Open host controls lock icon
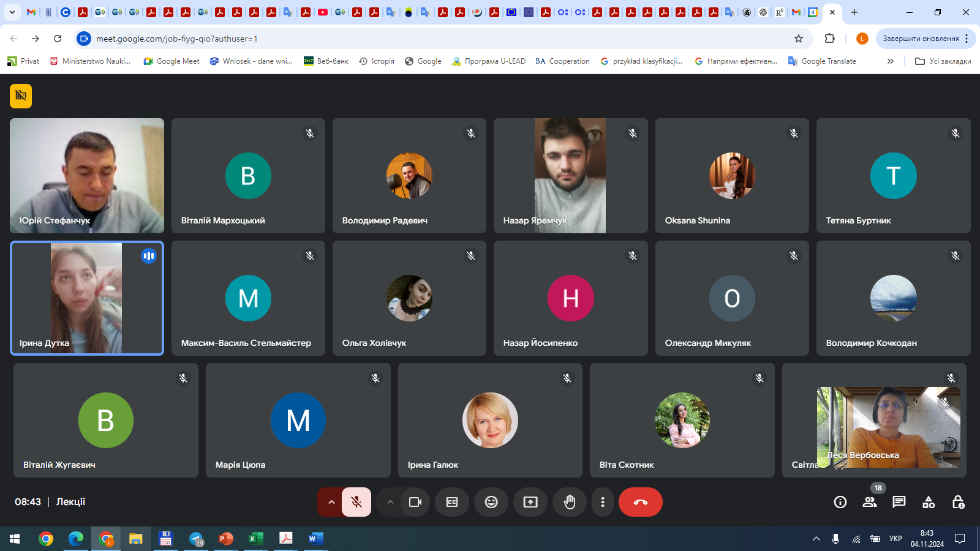This screenshot has width=980, height=551. (958, 502)
